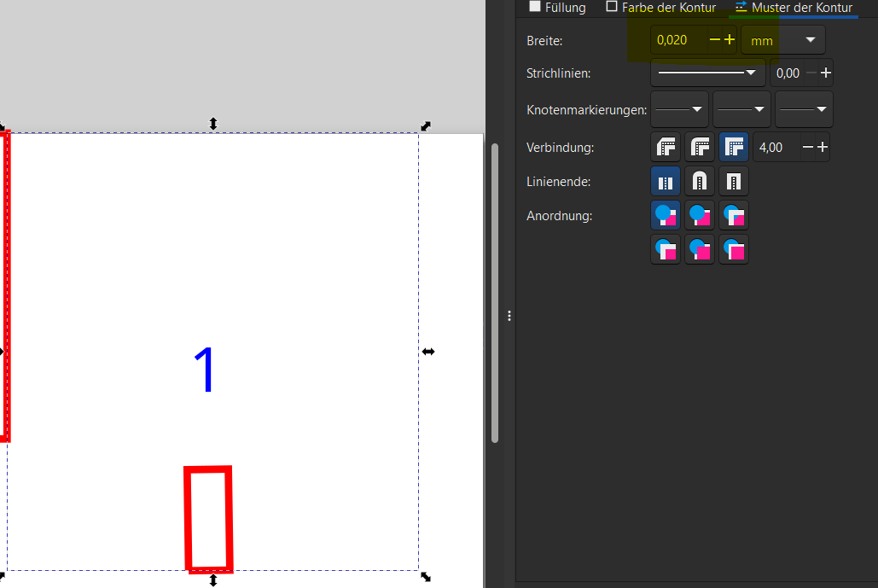
Task: Open the start marker dropdown of Knotenmarkierungen
Action: tap(679, 109)
